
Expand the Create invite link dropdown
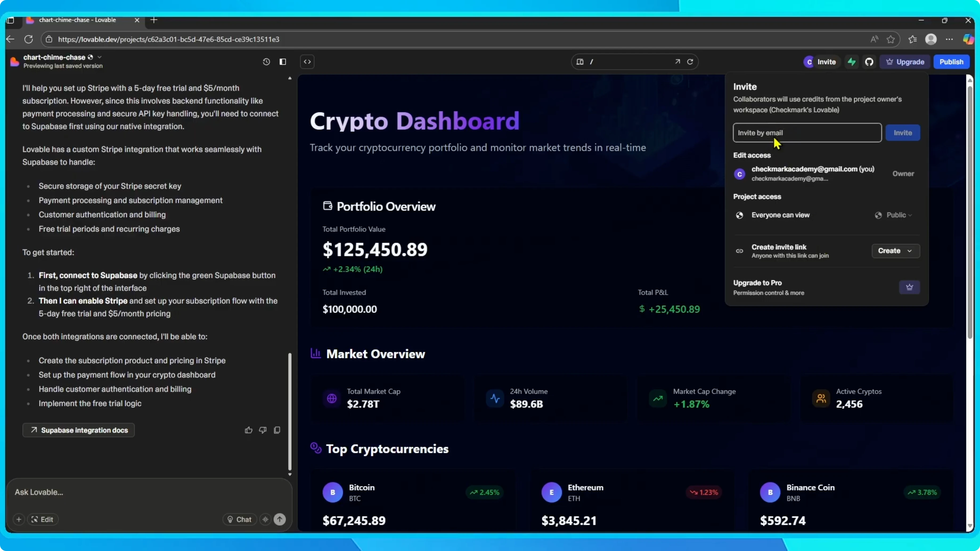[x=896, y=251]
